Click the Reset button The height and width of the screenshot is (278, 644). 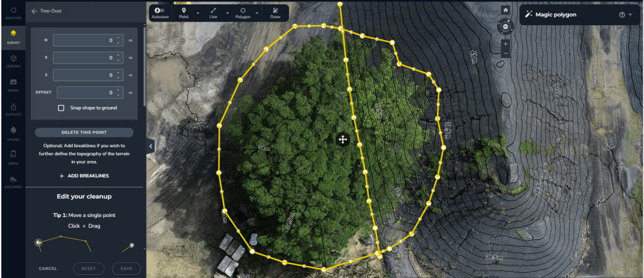pyautogui.click(x=88, y=269)
